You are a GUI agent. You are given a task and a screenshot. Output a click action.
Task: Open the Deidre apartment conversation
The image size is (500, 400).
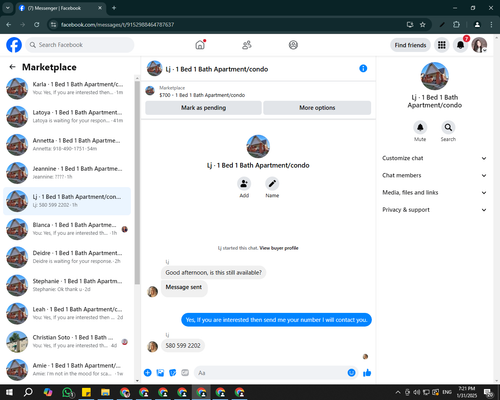click(x=67, y=257)
